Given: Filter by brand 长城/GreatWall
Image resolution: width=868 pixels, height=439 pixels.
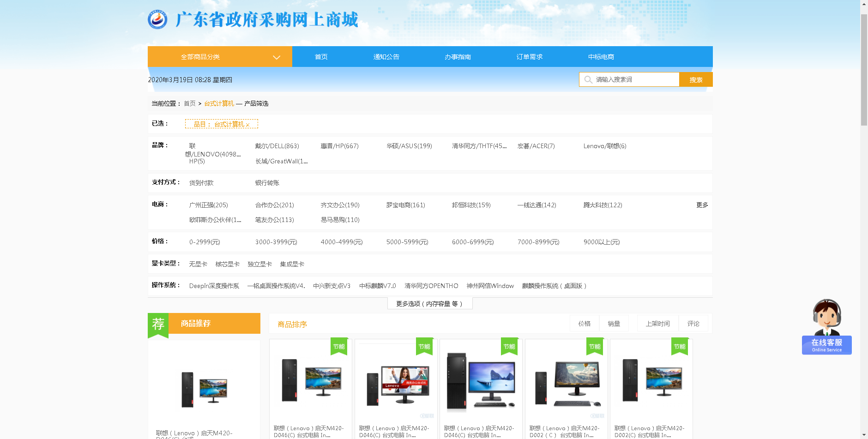Looking at the screenshot, I should 282,161.
